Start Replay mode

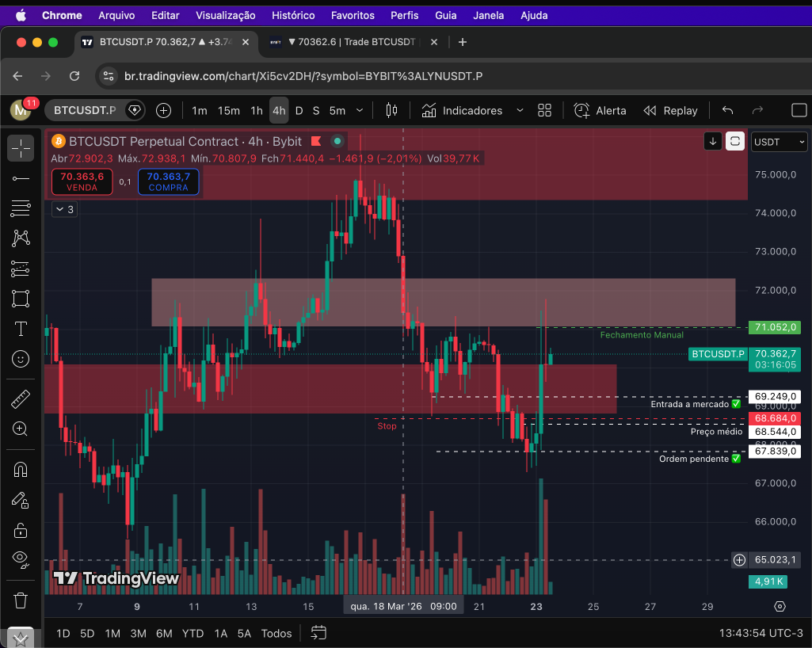670,110
